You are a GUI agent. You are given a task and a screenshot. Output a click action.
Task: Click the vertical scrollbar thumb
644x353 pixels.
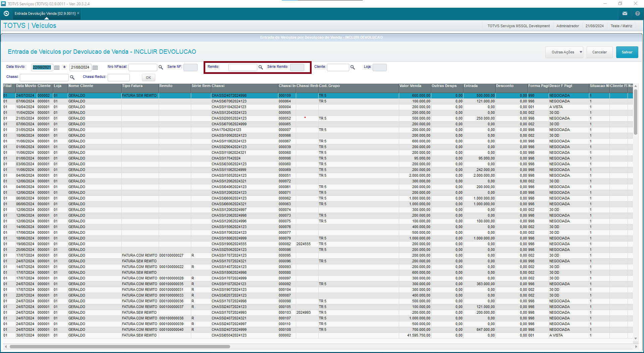coord(635,112)
